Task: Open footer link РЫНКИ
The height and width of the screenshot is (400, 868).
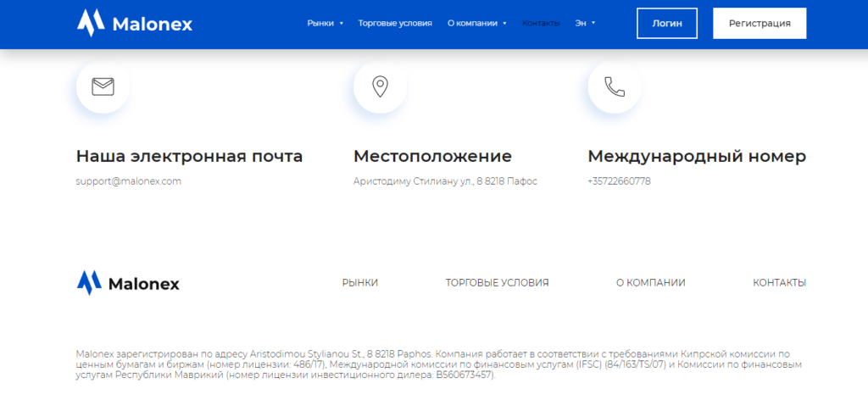Action: [359, 283]
